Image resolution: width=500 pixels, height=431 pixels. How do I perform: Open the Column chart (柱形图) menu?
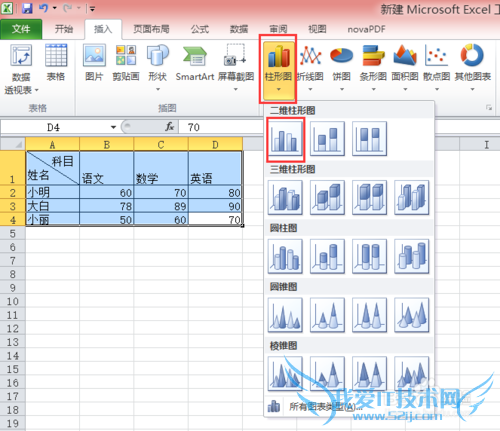(x=278, y=70)
